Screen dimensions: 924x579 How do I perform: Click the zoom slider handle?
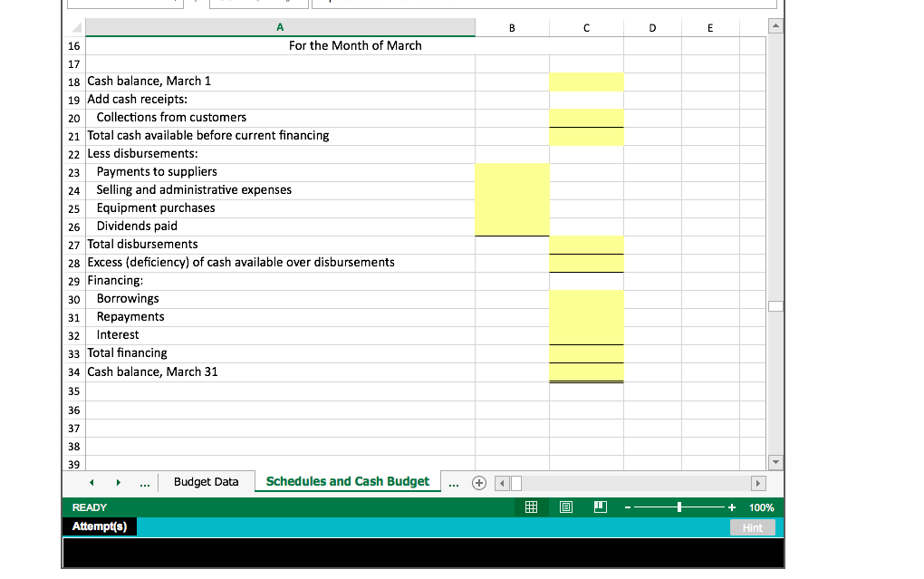point(681,507)
